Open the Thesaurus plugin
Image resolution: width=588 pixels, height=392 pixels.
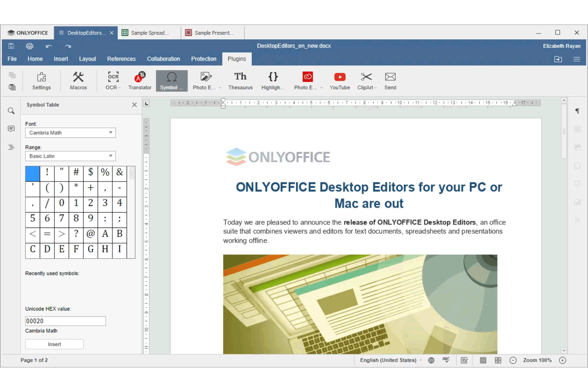240,81
